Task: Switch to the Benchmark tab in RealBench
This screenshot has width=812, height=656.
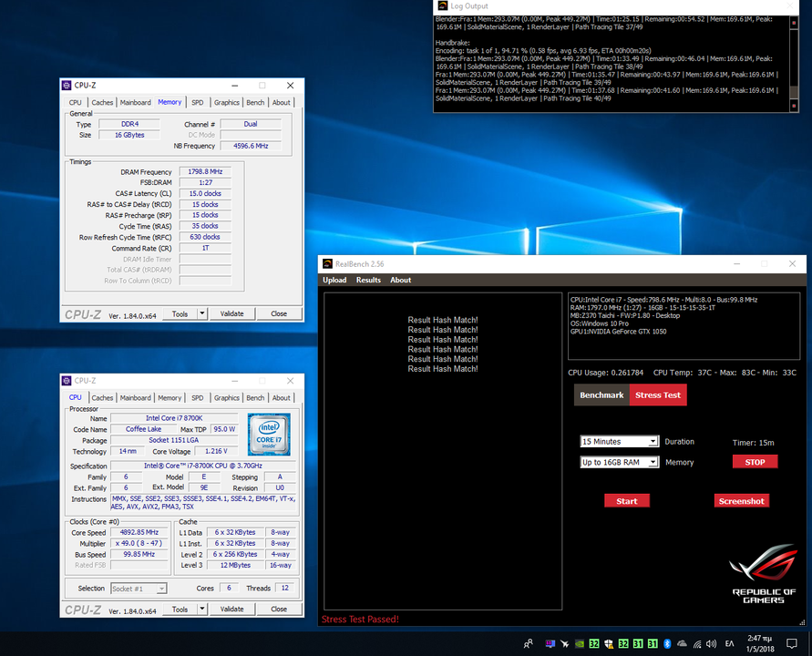Action: tap(601, 395)
